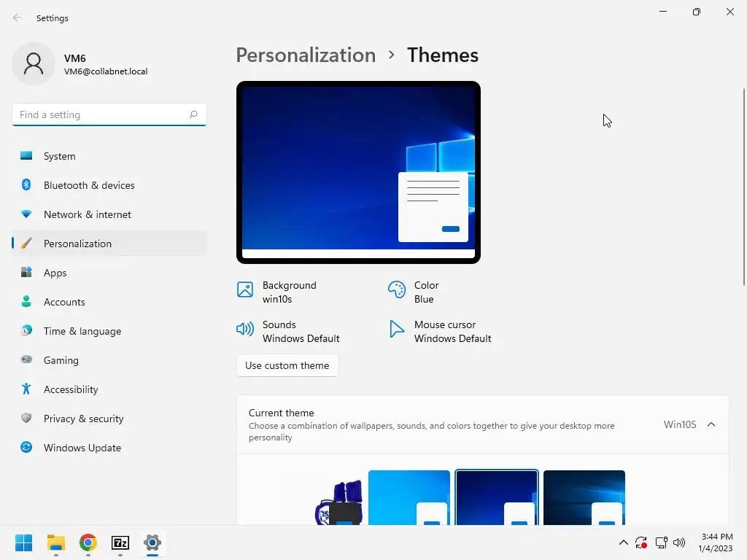747x560 pixels.
Task: Click the System monitor icon in the sidebar
Action: (26, 156)
